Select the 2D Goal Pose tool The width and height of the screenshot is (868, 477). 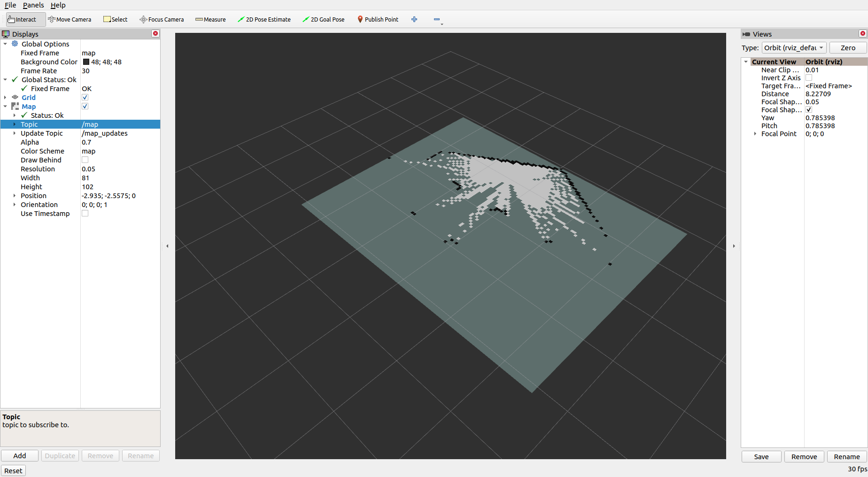click(x=324, y=19)
